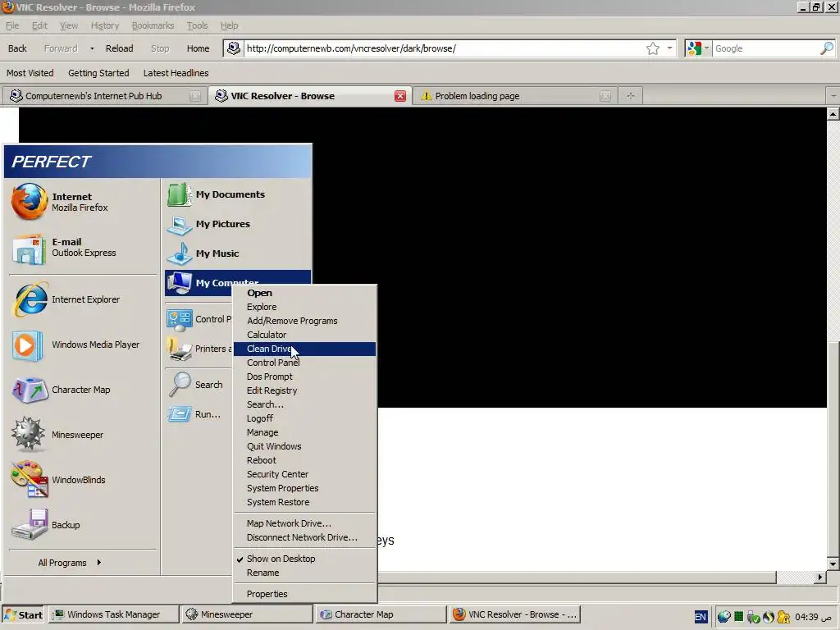The image size is (840, 630).
Task: Click the site identity icon in address bar
Action: click(x=234, y=48)
